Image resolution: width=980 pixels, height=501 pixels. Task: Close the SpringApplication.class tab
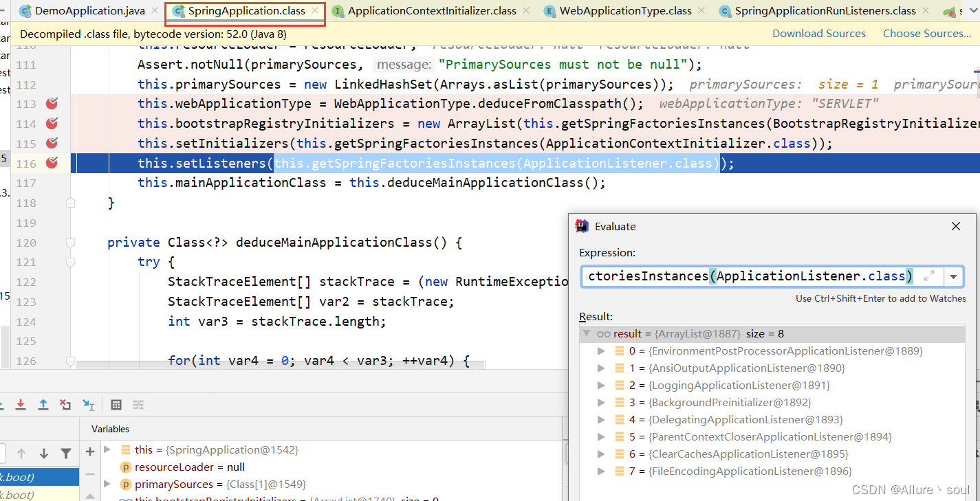(x=315, y=11)
